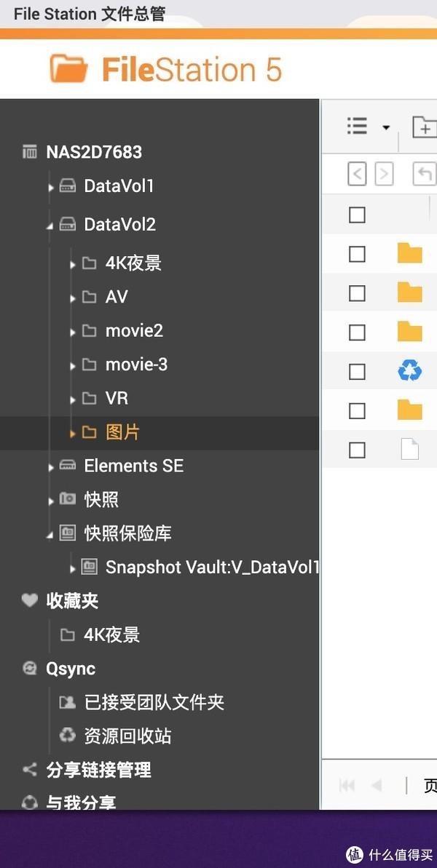437x868 pixels.
Task: Check the box beside the recycle bin row
Action: click(357, 372)
